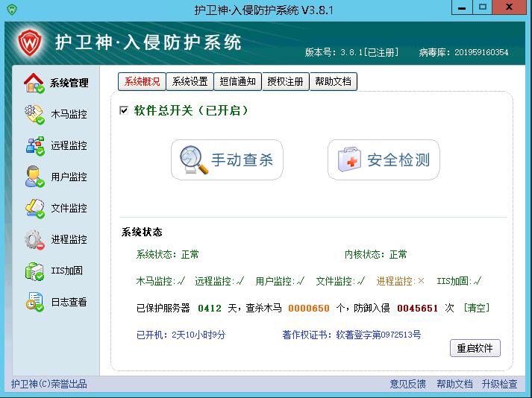Click 文件监控:√ status text
This screenshot has height=398, width=532.
340,281
